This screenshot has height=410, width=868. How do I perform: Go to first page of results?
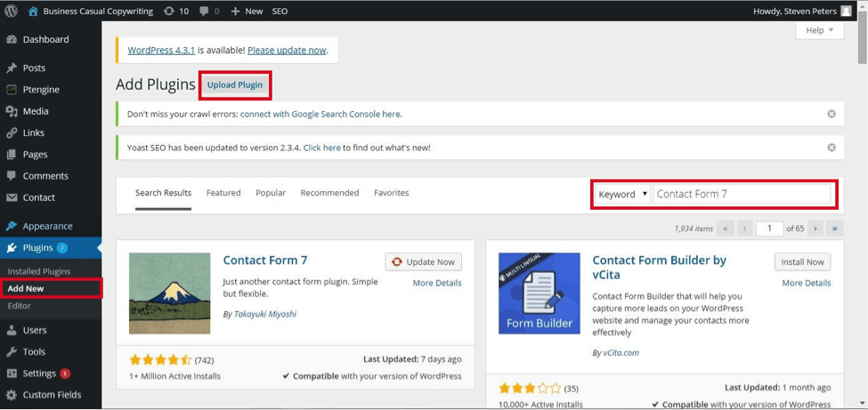[725, 228]
